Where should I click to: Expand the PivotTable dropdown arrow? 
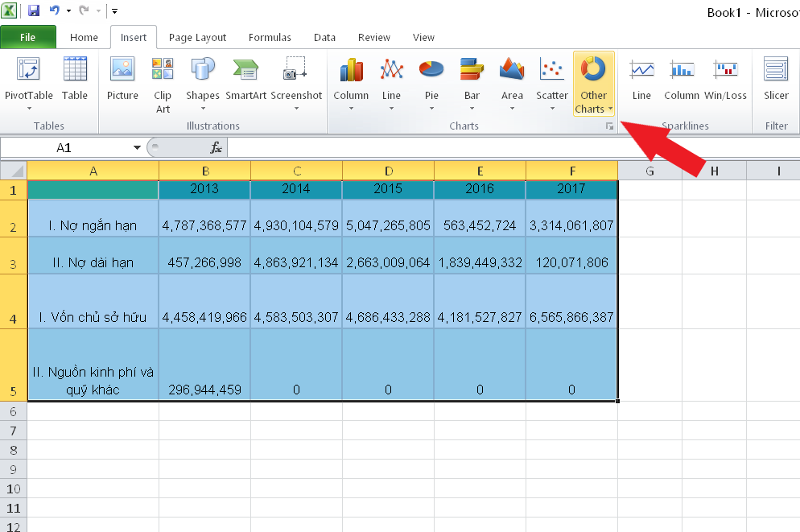point(29,109)
